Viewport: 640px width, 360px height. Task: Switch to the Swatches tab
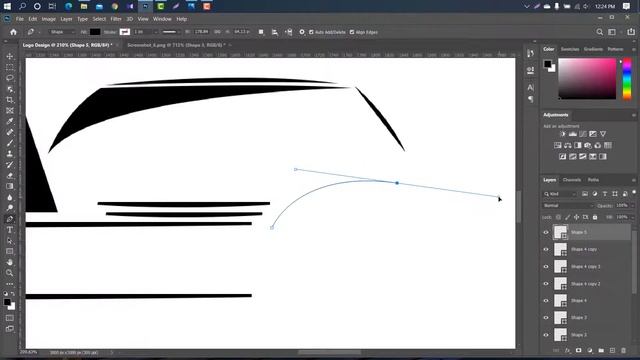coord(570,49)
